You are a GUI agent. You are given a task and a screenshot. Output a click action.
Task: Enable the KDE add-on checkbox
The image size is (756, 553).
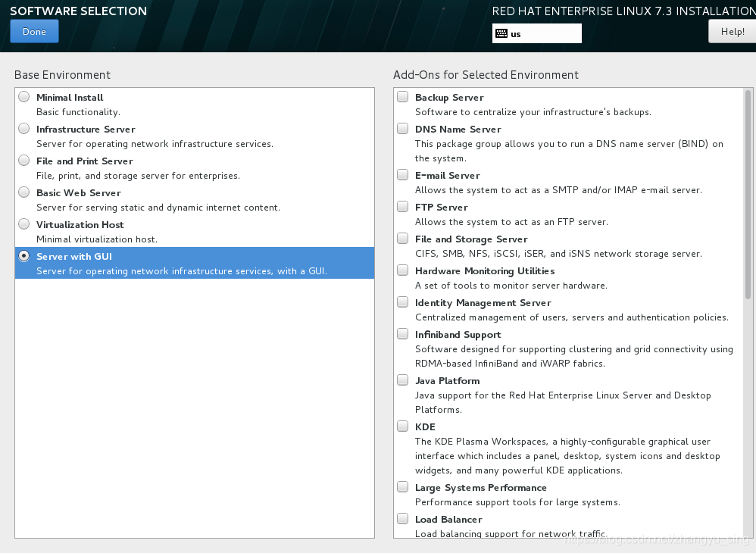point(402,426)
